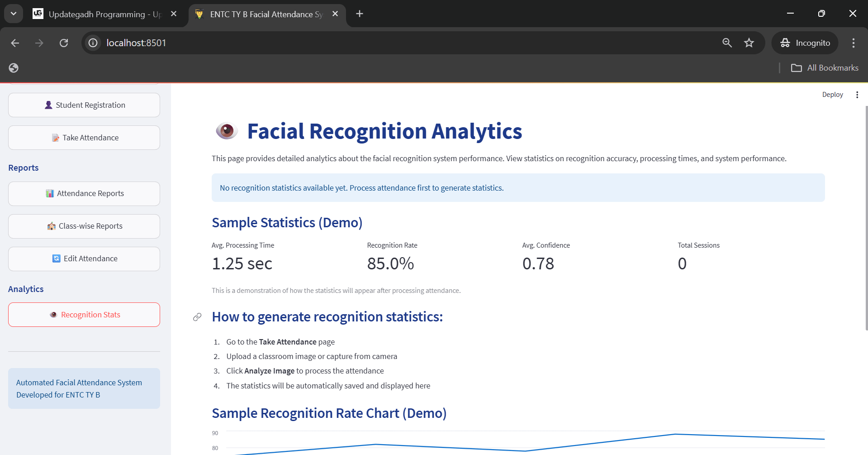Click the globe icon in bookmarks bar

tap(14, 68)
